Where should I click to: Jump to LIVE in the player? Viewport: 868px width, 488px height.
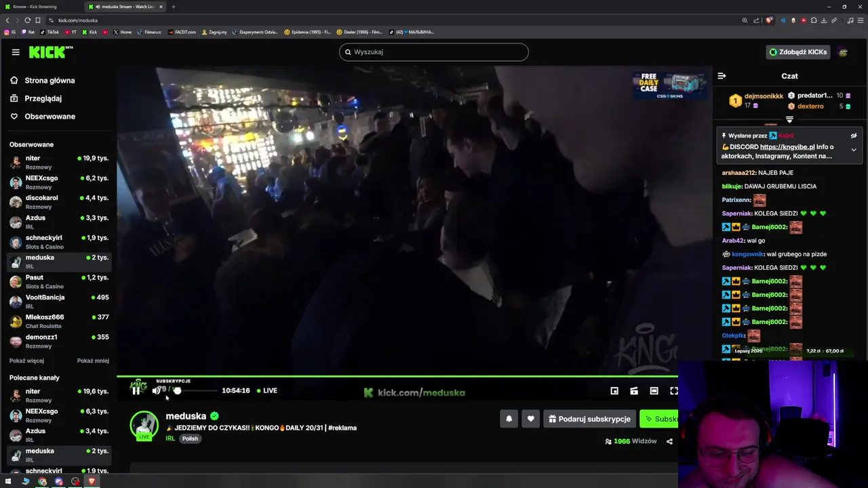[x=267, y=390]
